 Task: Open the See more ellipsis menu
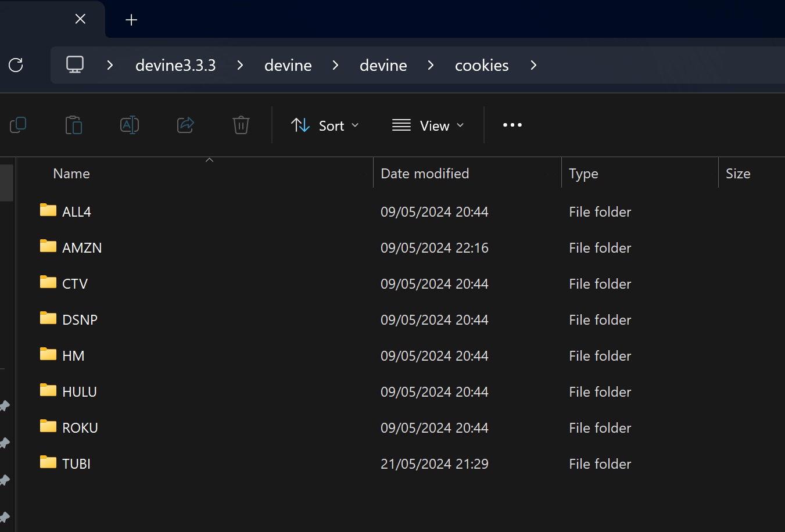point(512,125)
